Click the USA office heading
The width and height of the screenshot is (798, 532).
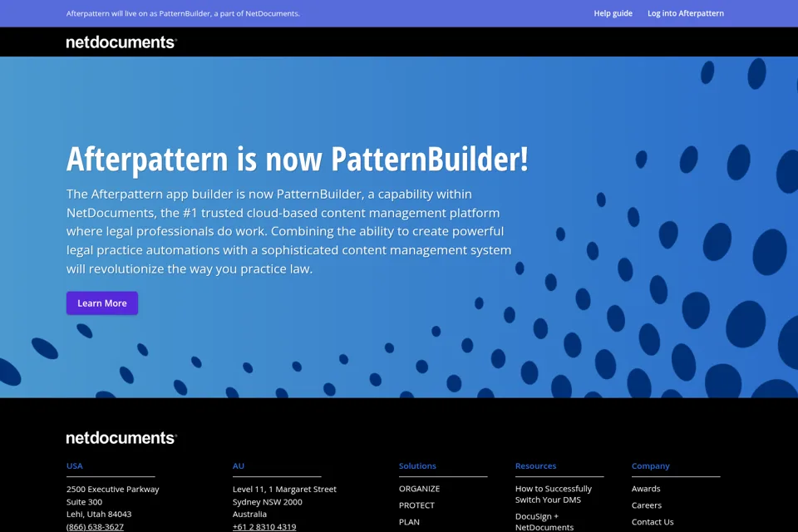(x=74, y=465)
